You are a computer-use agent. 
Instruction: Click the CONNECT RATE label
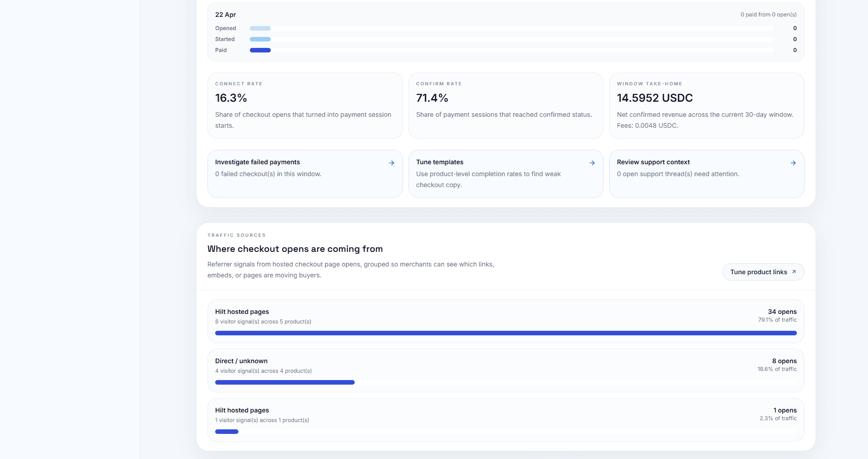click(238, 84)
